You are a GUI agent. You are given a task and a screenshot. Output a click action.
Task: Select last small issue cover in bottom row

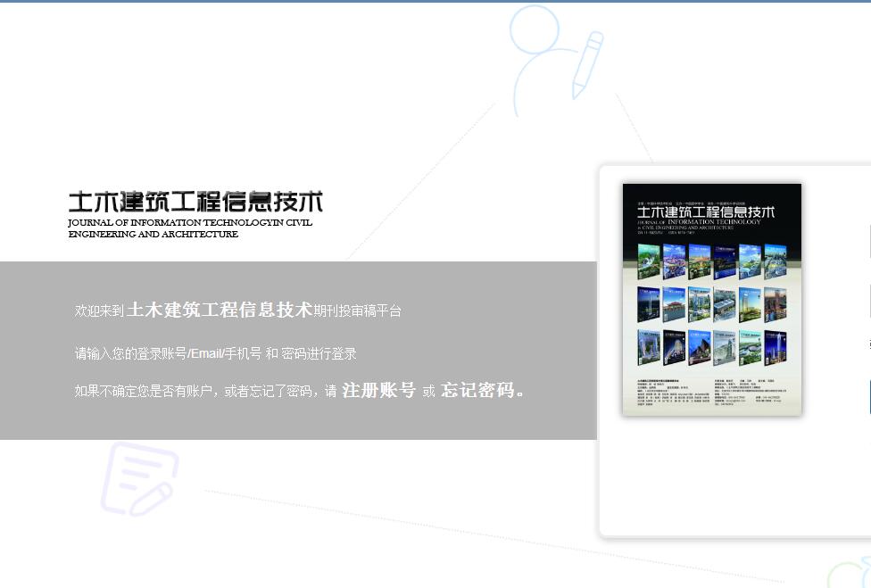(775, 347)
